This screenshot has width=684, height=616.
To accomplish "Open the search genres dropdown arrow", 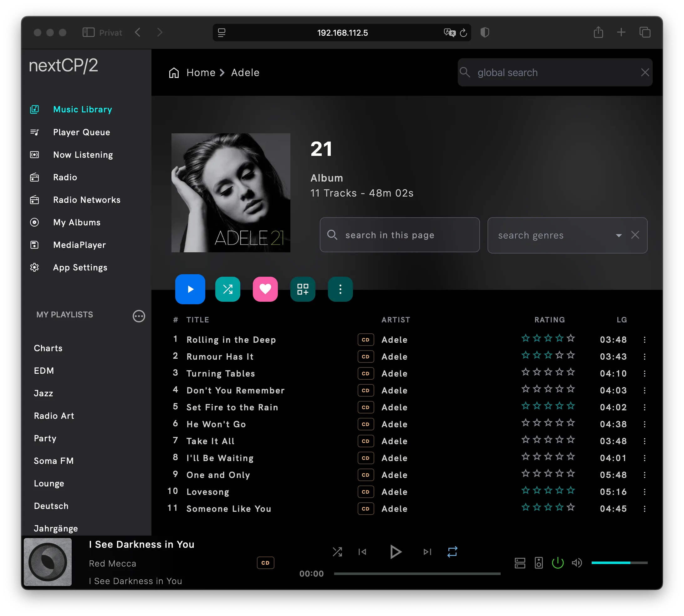I will 619,235.
